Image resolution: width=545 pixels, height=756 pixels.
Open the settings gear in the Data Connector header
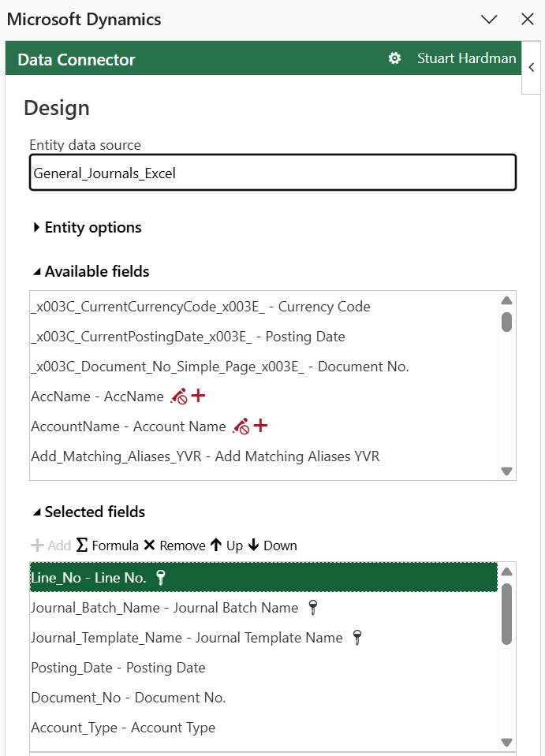[394, 58]
